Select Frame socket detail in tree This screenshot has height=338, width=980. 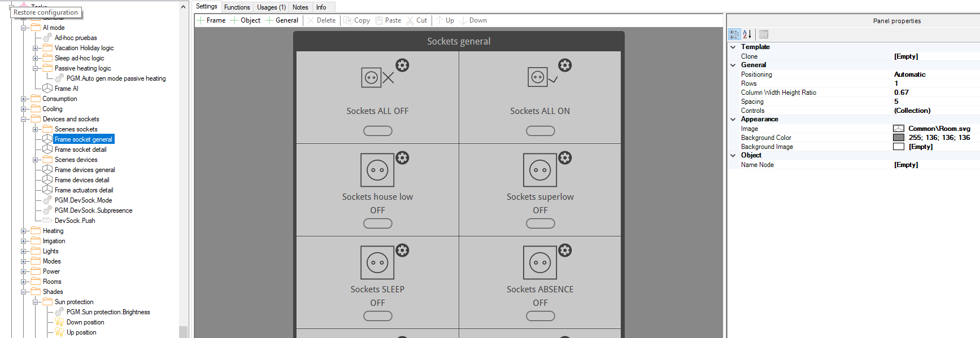click(80, 150)
